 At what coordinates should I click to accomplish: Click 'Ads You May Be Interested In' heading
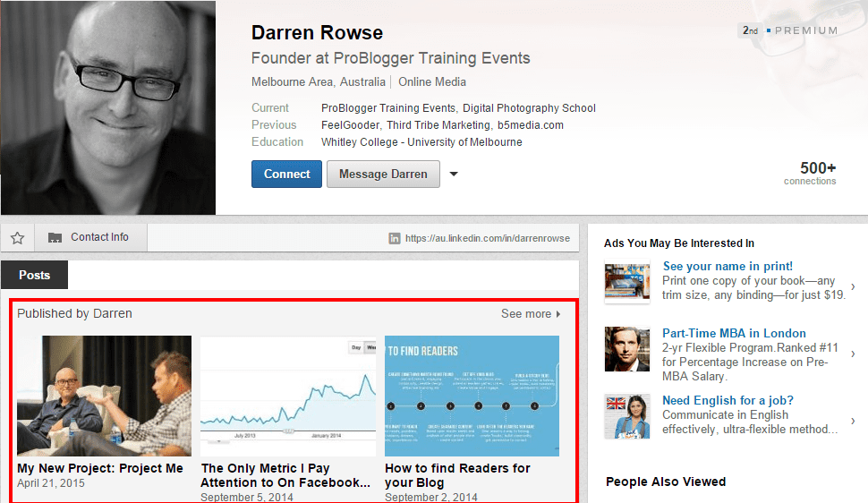coord(679,243)
